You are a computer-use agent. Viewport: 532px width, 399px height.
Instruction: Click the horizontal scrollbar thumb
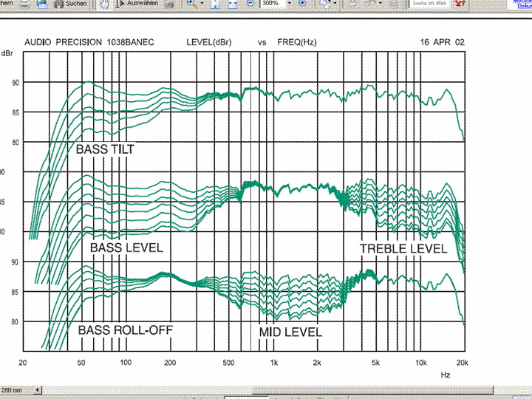click(369, 389)
